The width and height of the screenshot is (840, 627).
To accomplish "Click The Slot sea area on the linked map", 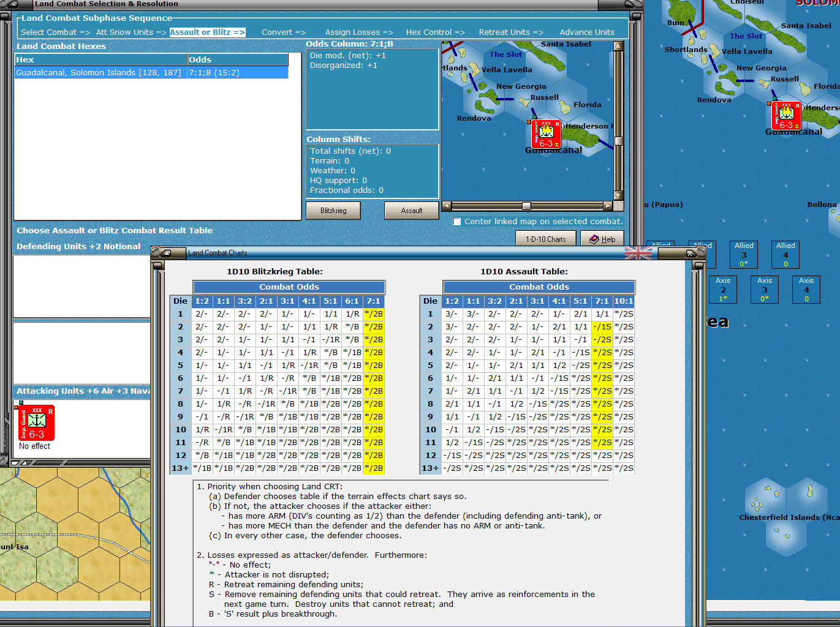I will (x=506, y=54).
